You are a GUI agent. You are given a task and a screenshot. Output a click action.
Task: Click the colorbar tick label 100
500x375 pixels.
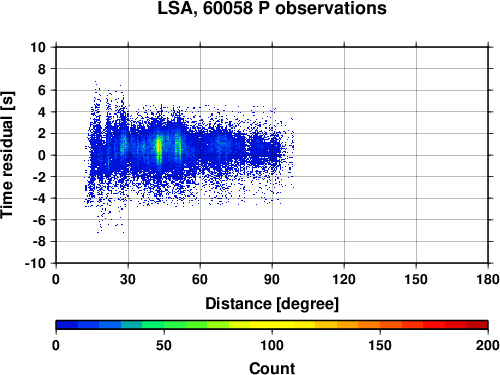pos(272,346)
